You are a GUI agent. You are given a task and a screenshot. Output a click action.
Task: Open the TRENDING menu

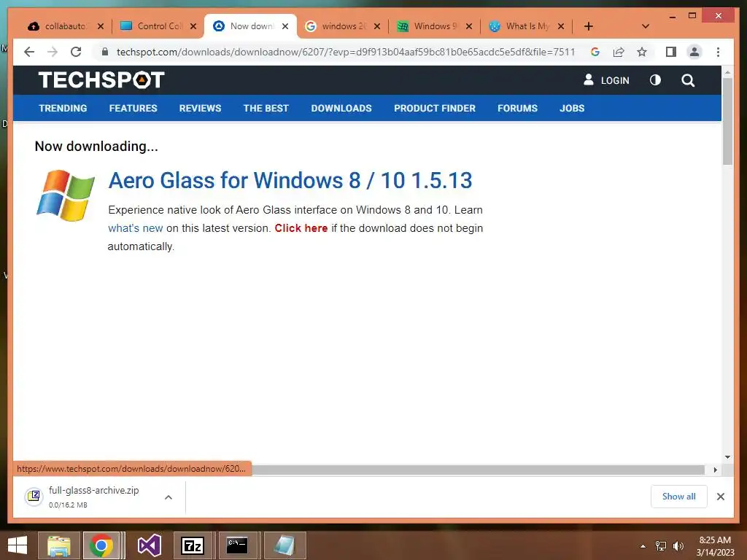point(63,108)
